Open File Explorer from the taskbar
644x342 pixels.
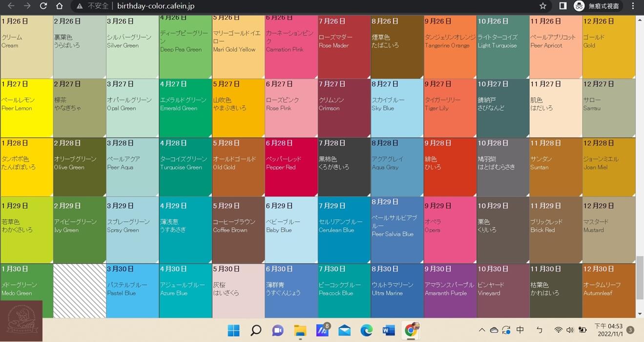(300, 331)
